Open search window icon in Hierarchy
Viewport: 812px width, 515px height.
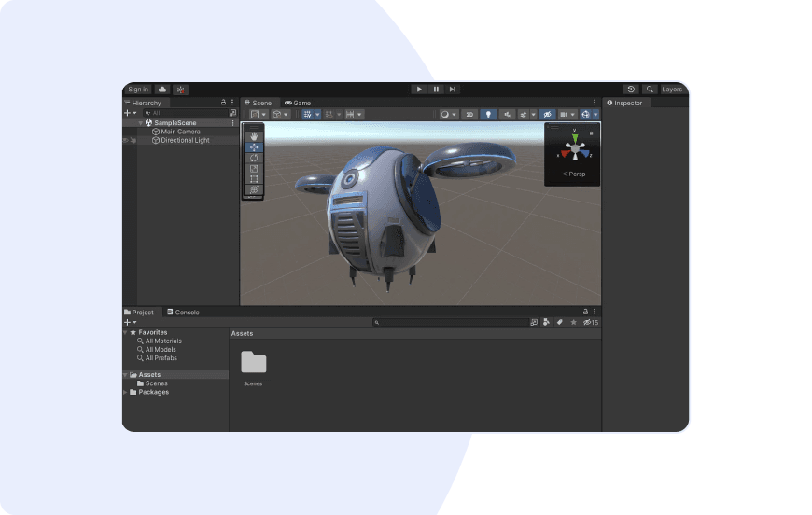click(233, 113)
